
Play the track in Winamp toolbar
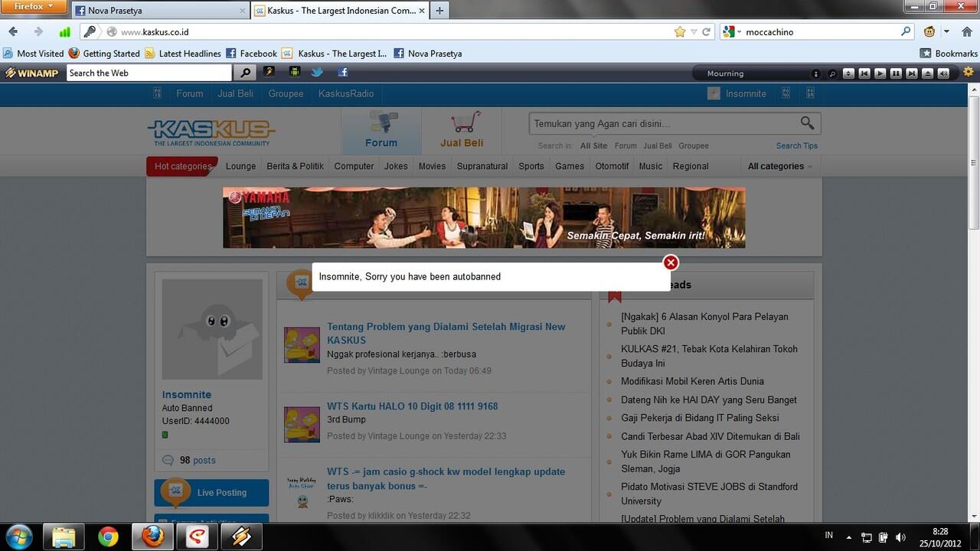(880, 73)
